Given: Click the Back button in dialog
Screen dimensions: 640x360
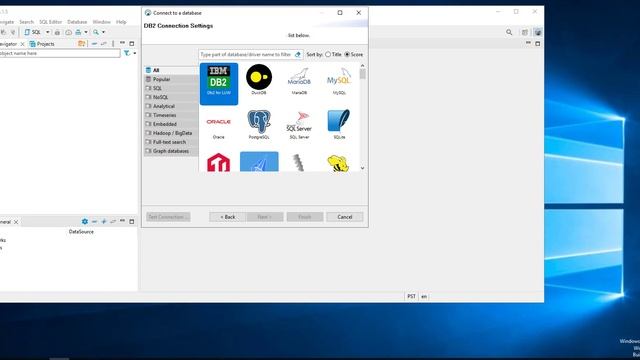Looking at the screenshot, I should click(x=227, y=217).
